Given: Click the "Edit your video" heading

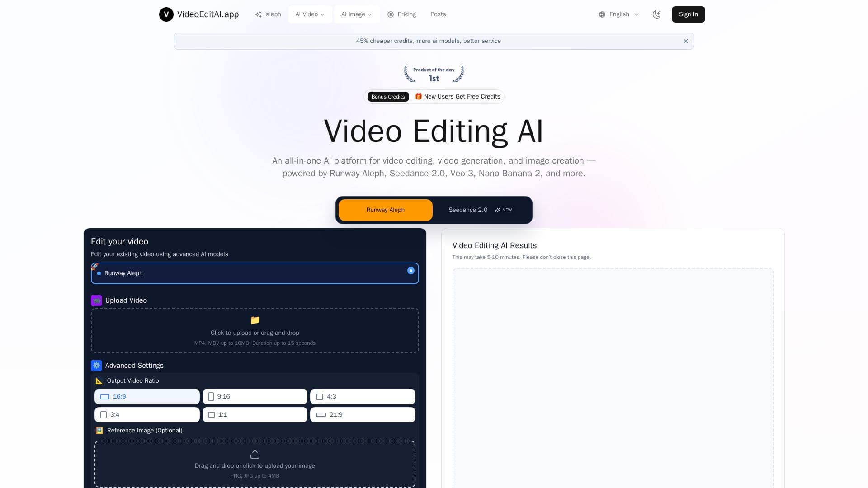Looking at the screenshot, I should coord(119,242).
